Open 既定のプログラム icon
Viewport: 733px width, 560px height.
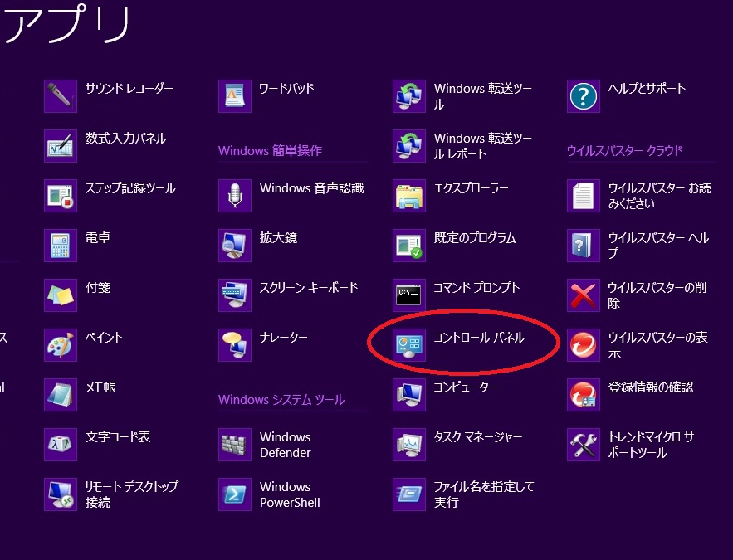click(409, 246)
